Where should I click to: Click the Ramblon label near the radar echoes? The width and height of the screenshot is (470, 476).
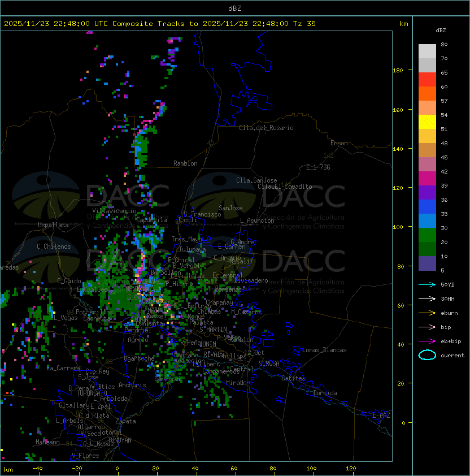(x=185, y=163)
